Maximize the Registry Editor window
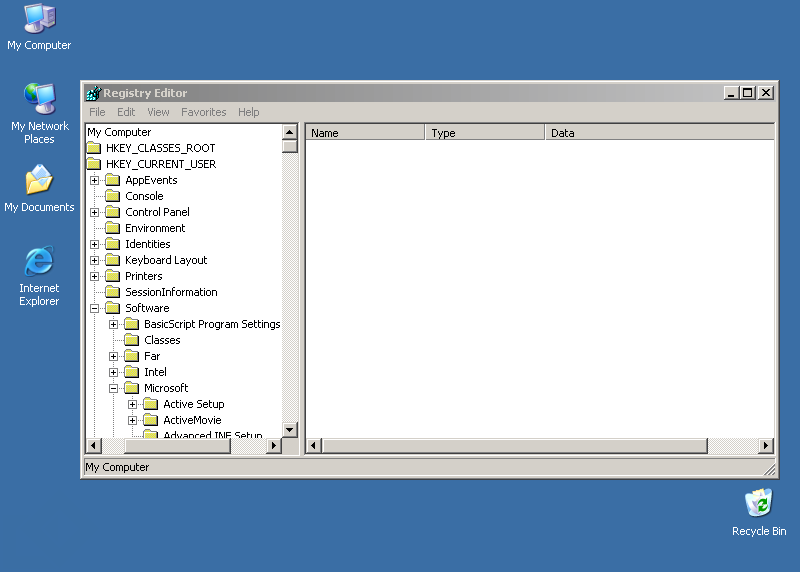Image resolution: width=800 pixels, height=572 pixels. (x=747, y=93)
